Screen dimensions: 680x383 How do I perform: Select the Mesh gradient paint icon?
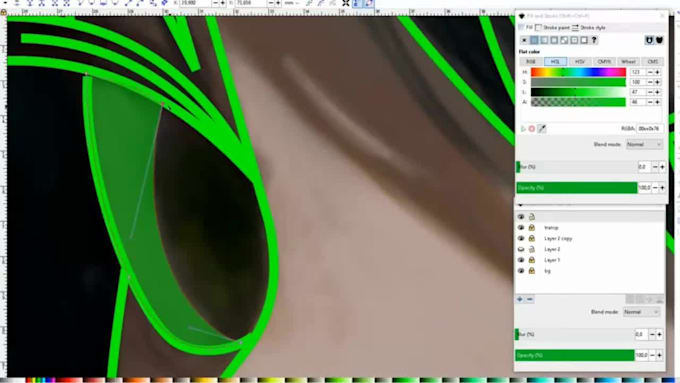564,40
